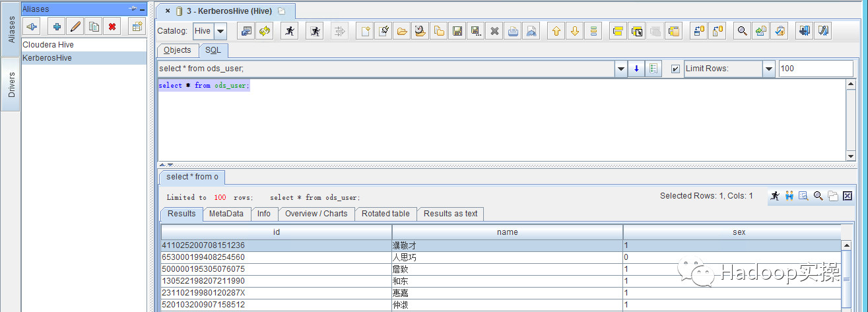
Task: Select the Cloudera Hive alias
Action: point(84,45)
